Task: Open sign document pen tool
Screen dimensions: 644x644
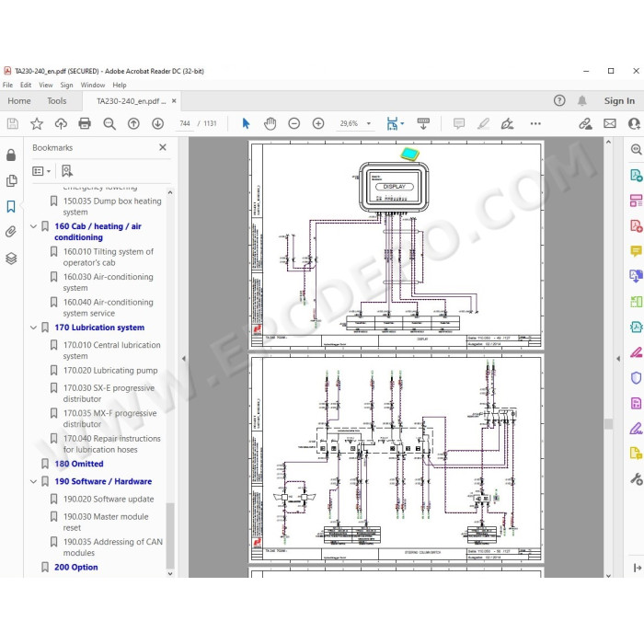Action: [x=507, y=123]
